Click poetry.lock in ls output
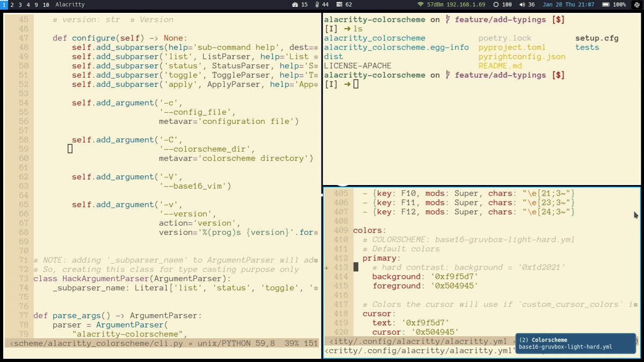The height and width of the screenshot is (362, 644). (x=505, y=38)
